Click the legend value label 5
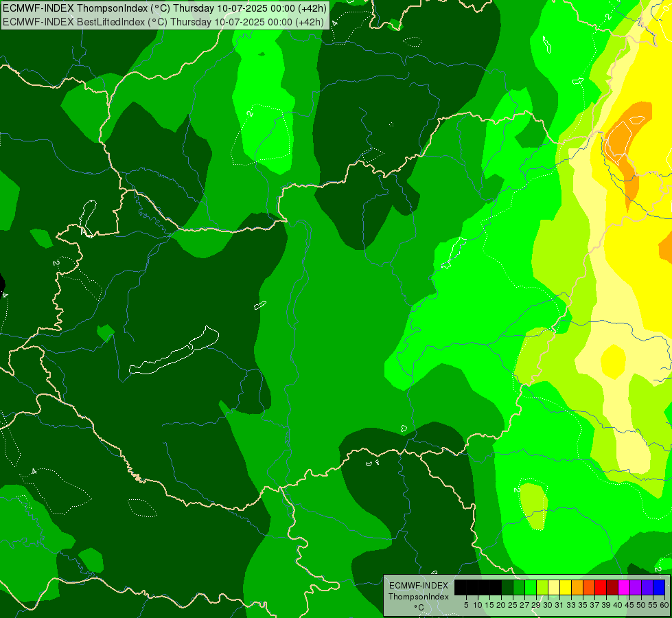672x618 pixels. [466, 605]
